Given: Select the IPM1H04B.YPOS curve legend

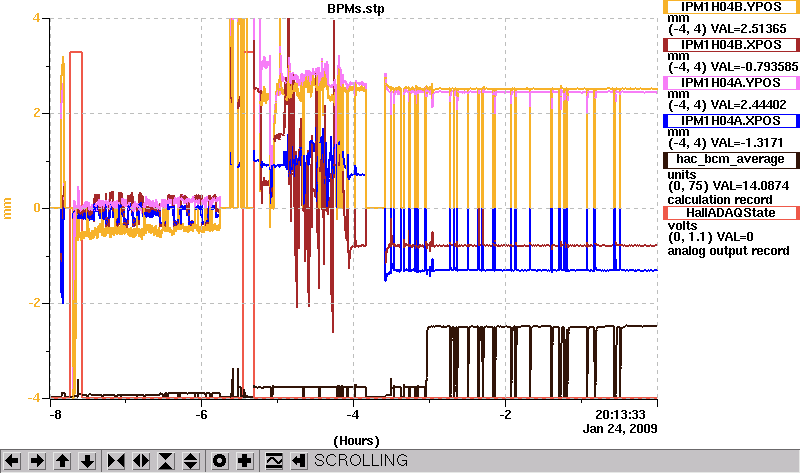Looking at the screenshot, I should click(731, 7).
